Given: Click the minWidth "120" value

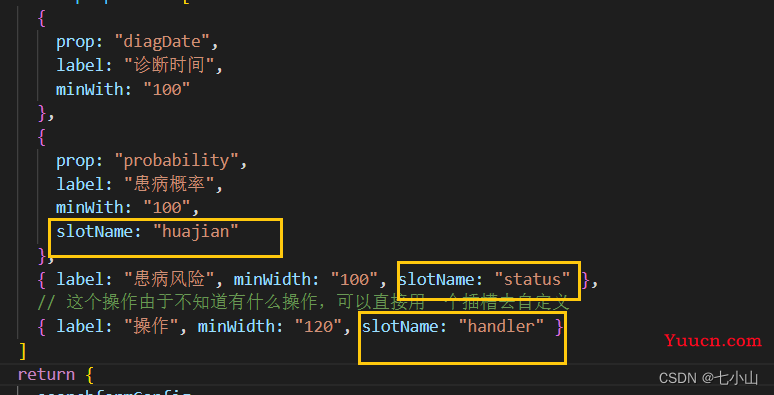Looking at the screenshot, I should click(319, 327).
